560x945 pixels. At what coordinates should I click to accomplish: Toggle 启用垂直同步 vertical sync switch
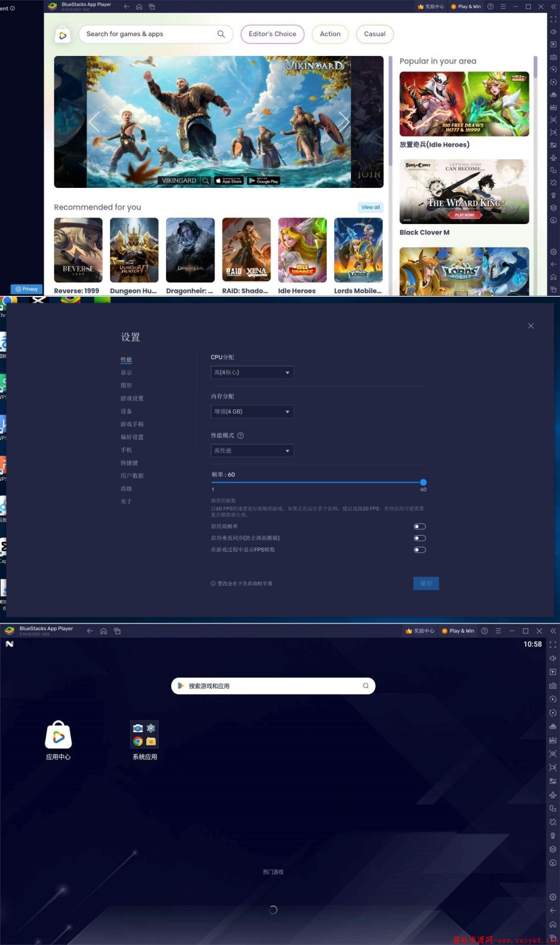pos(420,538)
